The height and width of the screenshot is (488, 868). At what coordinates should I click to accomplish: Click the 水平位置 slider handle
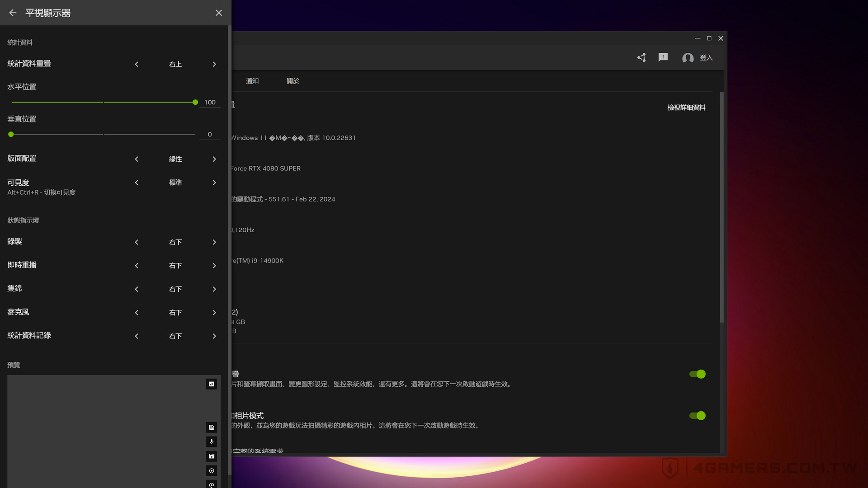coord(195,102)
